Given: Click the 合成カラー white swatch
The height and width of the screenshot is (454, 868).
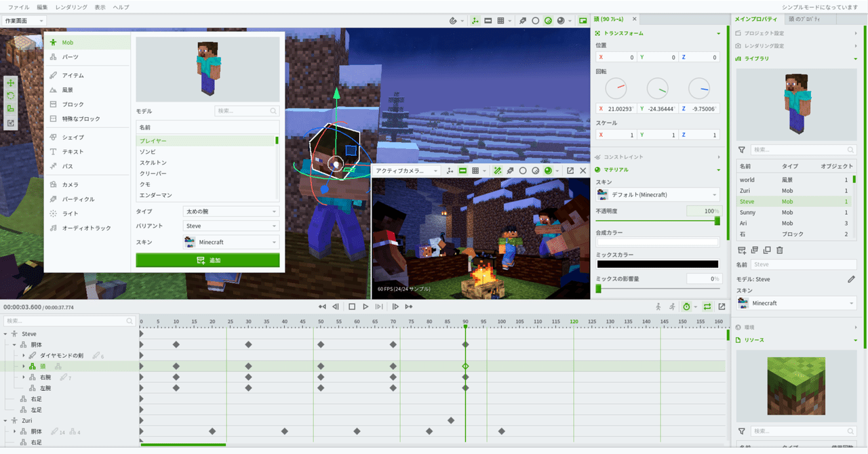Looking at the screenshot, I should pyautogui.click(x=657, y=242).
